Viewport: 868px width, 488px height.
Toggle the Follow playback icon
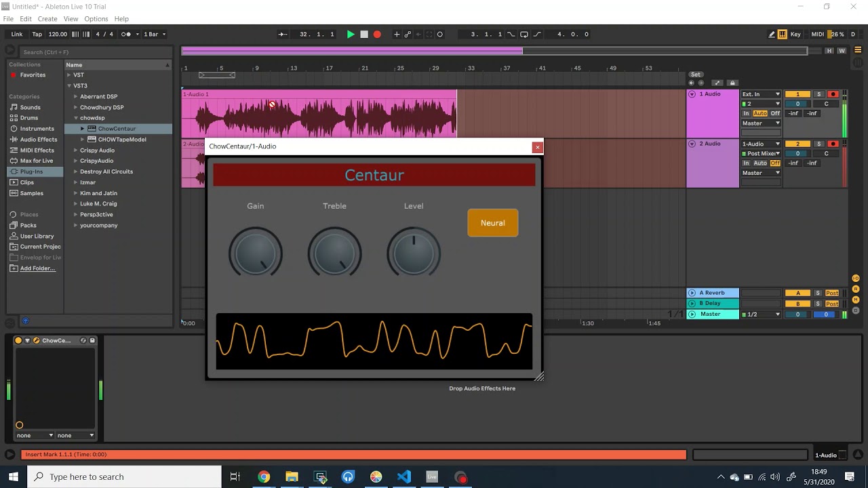click(283, 34)
